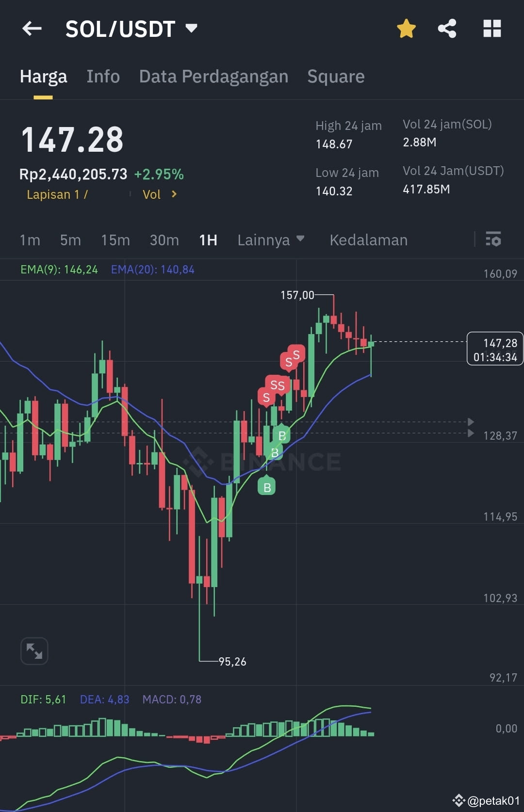This screenshot has width=524, height=812.
Task: Open the apps grid icon top right
Action: click(492, 28)
